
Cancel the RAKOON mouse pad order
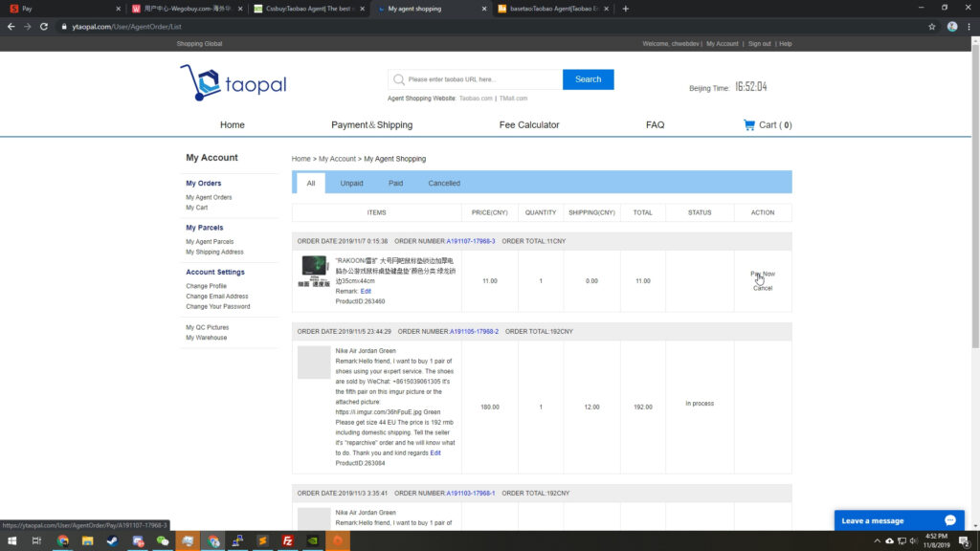point(763,288)
